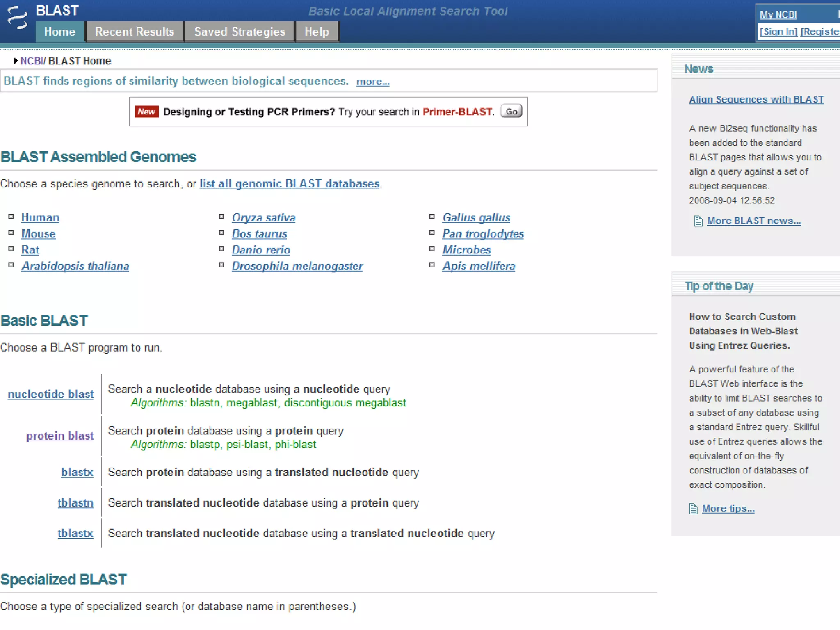The width and height of the screenshot is (840, 630).
Task: Open list all genomic BLAST databases
Action: coord(289,184)
